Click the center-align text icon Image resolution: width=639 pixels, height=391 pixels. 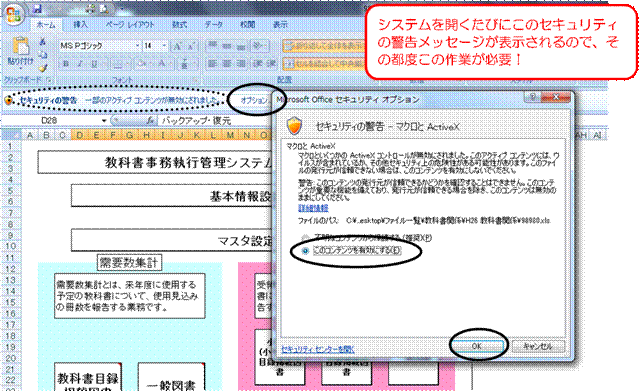coord(227,63)
